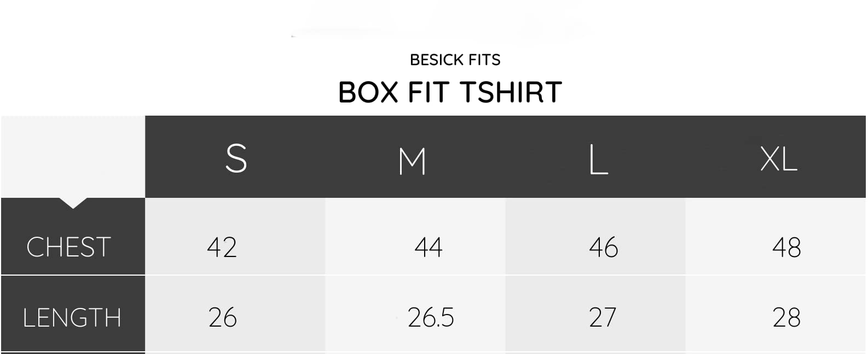868x354 pixels.
Task: Select the chest value 48 cell
Action: pyautogui.click(x=786, y=247)
